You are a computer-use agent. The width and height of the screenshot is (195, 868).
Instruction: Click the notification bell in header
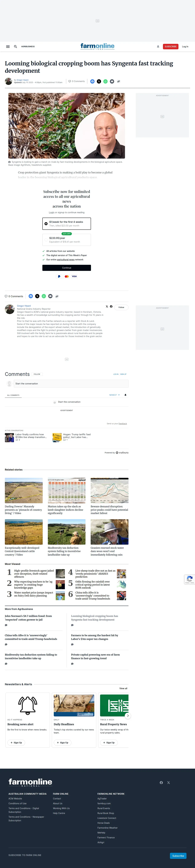coord(158,47)
